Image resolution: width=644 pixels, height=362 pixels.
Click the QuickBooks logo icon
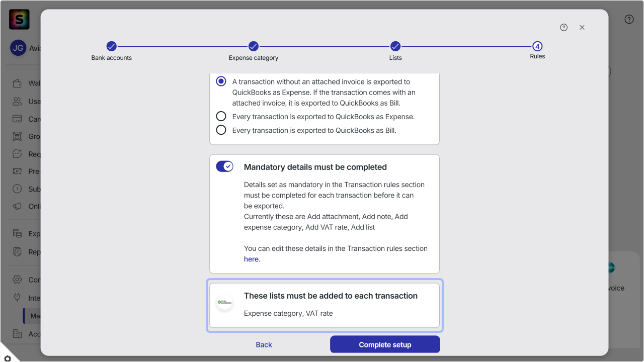[x=224, y=303]
